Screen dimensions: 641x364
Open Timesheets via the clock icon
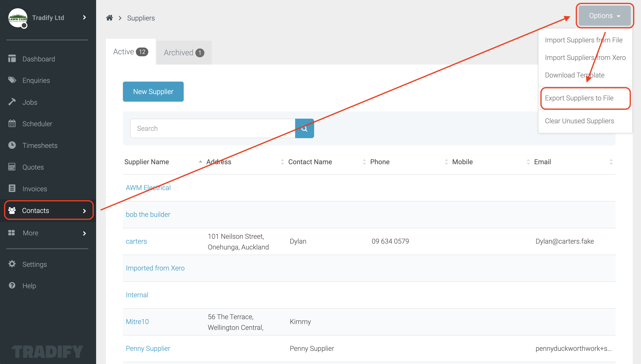click(12, 145)
